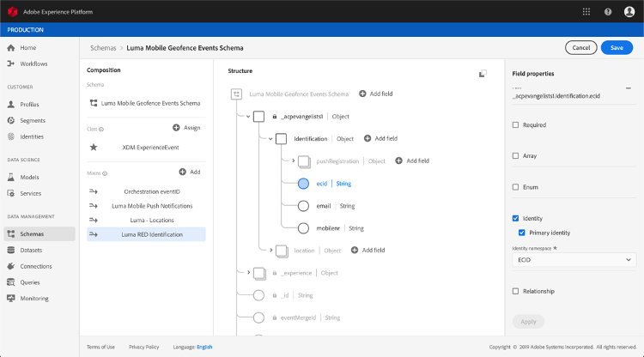Add field to location object

368,250
